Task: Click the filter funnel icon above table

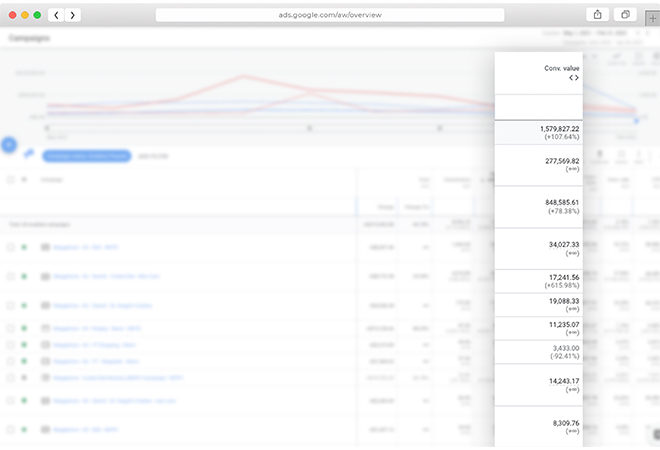Action: [x=29, y=154]
